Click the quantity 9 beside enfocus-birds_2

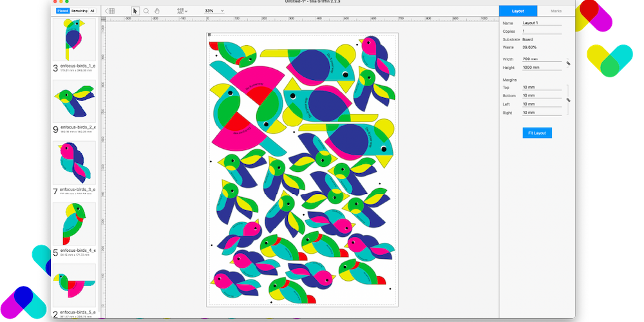point(56,130)
